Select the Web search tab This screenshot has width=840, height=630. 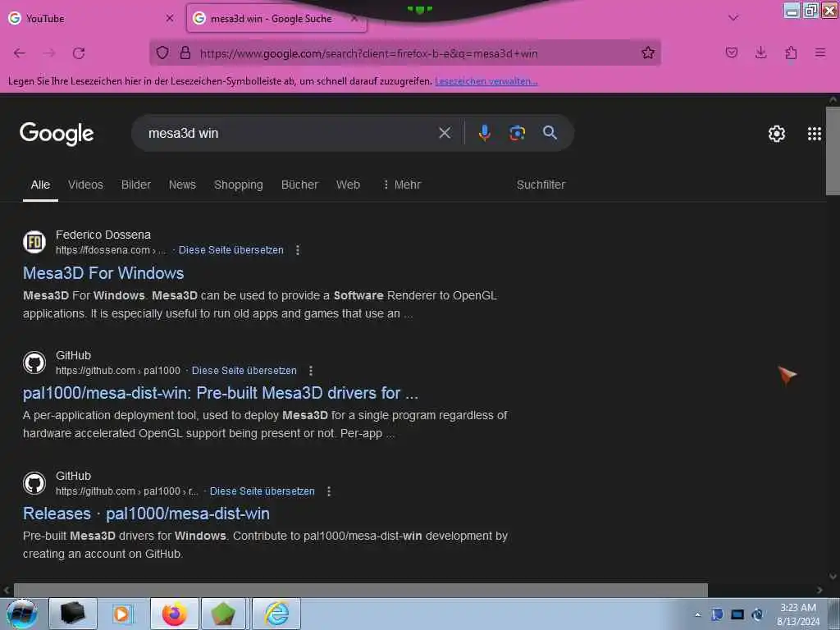[x=348, y=185]
